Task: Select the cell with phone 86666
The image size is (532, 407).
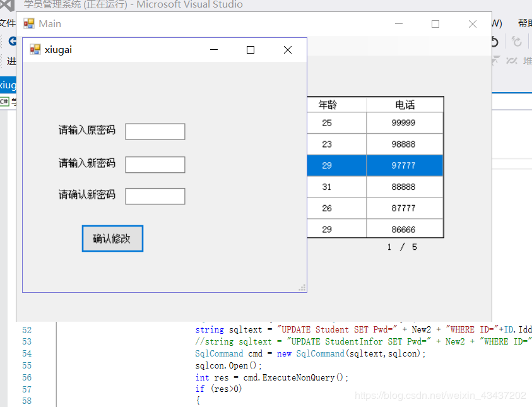Action: (405, 228)
